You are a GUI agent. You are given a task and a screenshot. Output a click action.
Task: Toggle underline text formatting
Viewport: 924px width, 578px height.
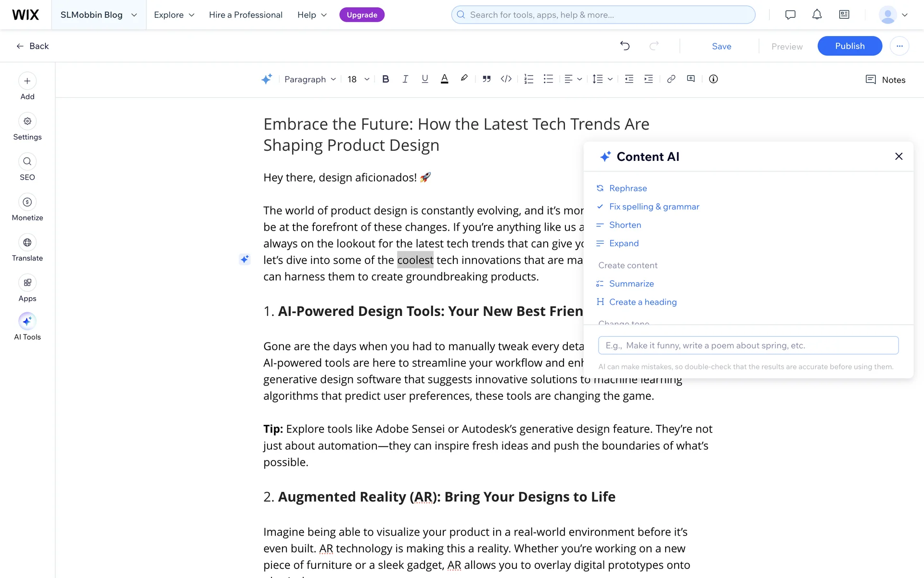click(424, 79)
